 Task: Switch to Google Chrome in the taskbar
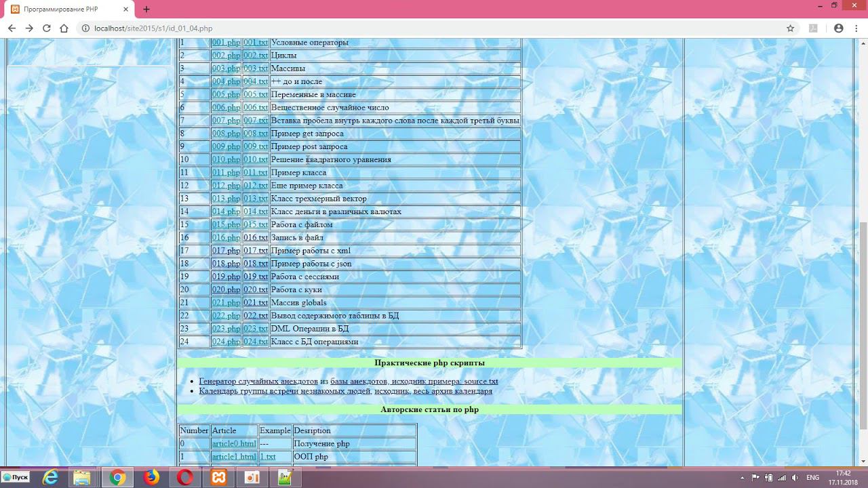tap(117, 478)
